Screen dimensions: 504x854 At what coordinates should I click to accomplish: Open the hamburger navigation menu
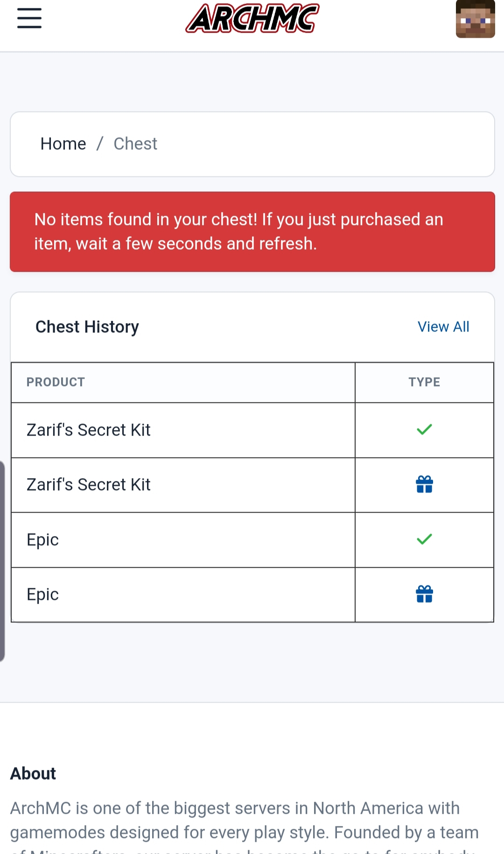29,18
